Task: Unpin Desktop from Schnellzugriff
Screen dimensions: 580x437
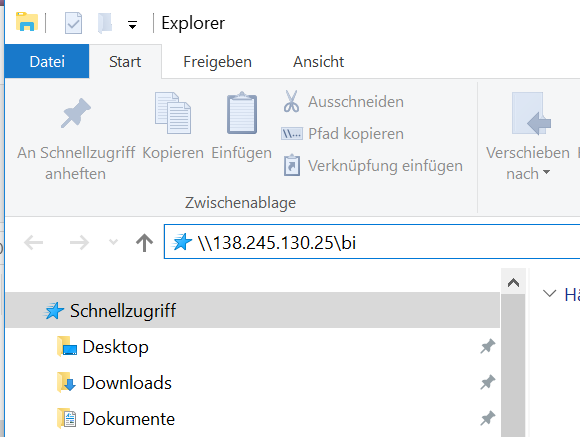Action: pos(488,346)
